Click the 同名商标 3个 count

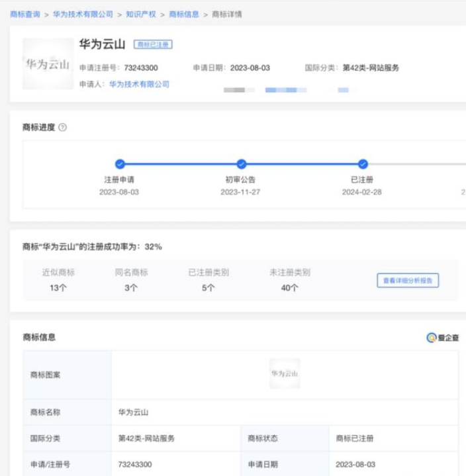pyautogui.click(x=131, y=288)
